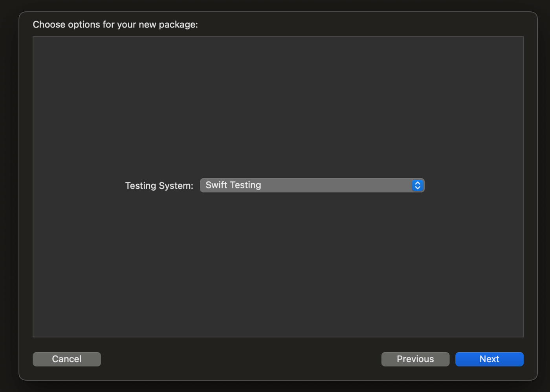Cancel the new package dialog
This screenshot has height=392, width=550.
point(67,359)
